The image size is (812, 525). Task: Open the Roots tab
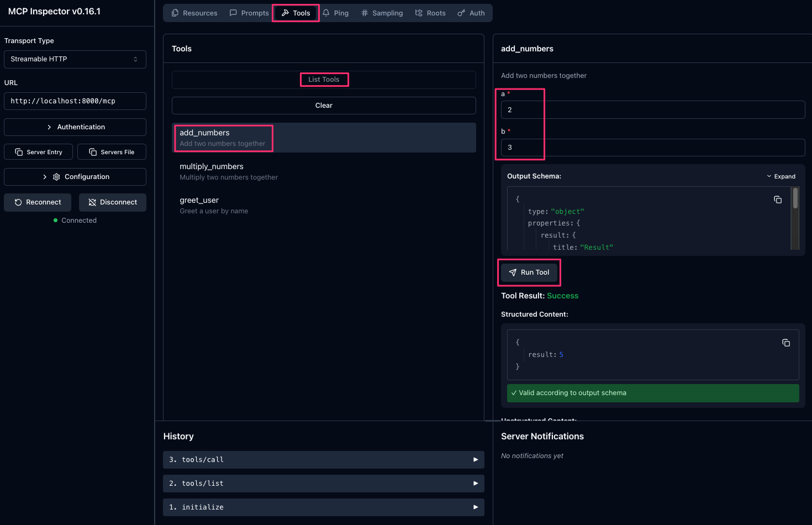click(430, 13)
